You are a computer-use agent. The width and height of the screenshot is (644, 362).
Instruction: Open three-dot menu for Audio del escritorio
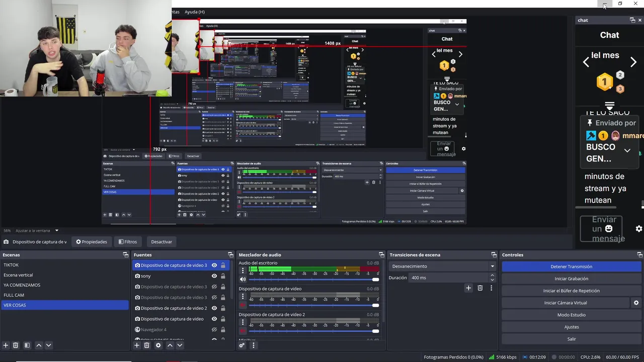tap(243, 270)
